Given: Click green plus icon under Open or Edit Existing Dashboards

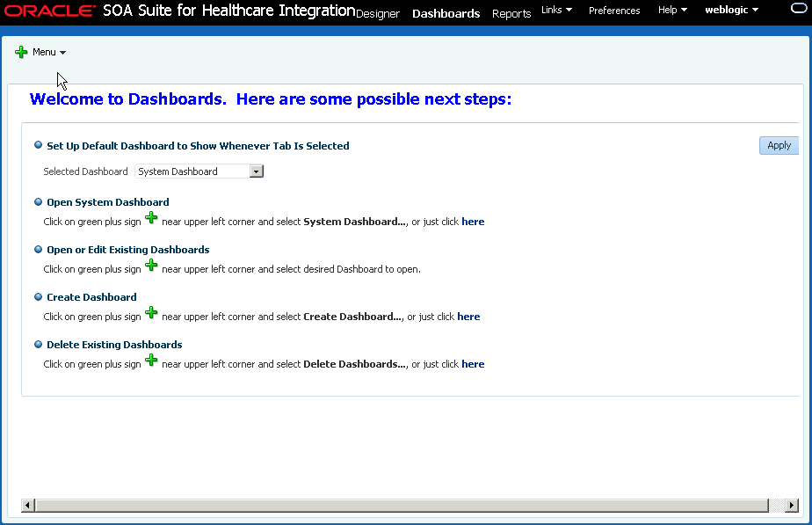Looking at the screenshot, I should pos(151,266).
